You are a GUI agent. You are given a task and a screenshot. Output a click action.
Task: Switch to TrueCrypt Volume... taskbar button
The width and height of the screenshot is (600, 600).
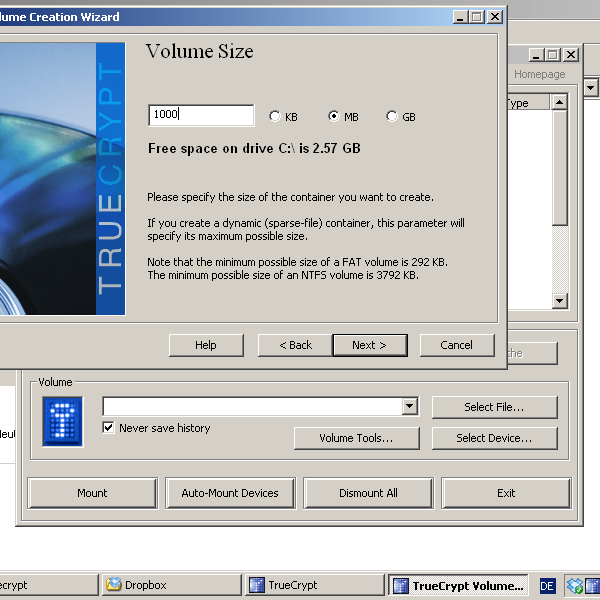click(x=458, y=585)
